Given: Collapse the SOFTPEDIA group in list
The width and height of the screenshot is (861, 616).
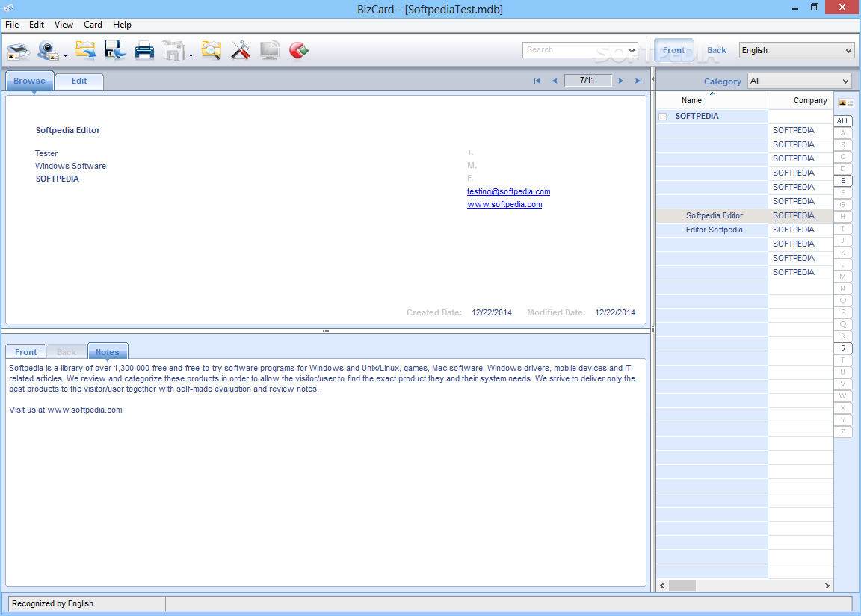Looking at the screenshot, I should 663,117.
